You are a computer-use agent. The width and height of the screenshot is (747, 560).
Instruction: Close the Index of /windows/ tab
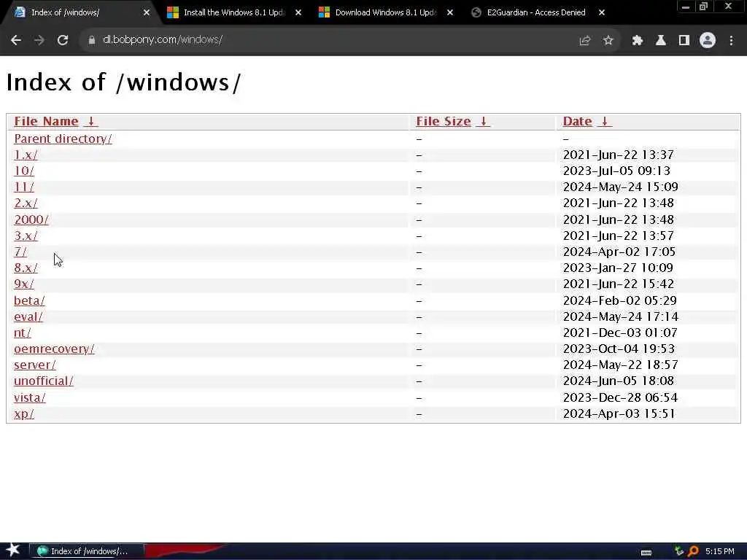(147, 13)
